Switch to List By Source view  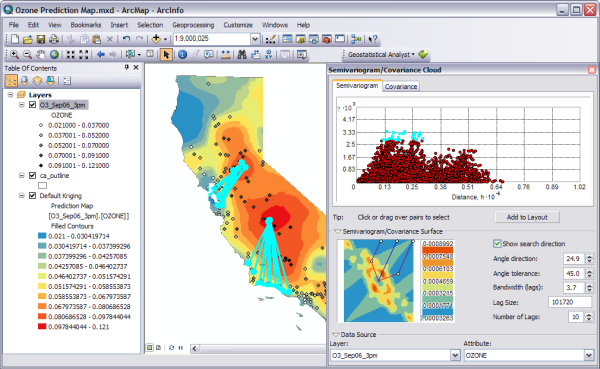(24, 81)
